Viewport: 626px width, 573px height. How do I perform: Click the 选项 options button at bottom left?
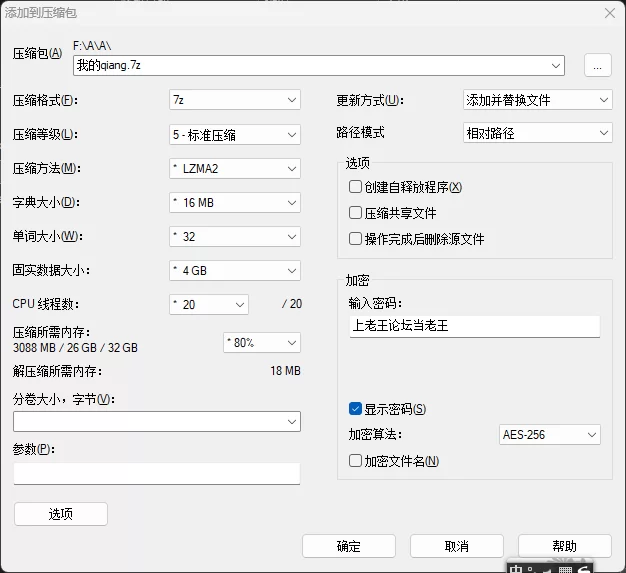[x=61, y=514]
